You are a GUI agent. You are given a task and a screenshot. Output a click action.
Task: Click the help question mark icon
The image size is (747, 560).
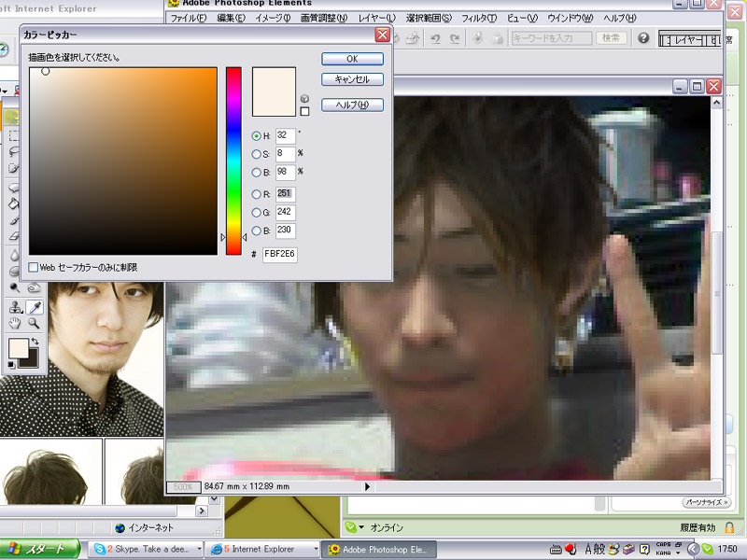pyautogui.click(x=643, y=37)
